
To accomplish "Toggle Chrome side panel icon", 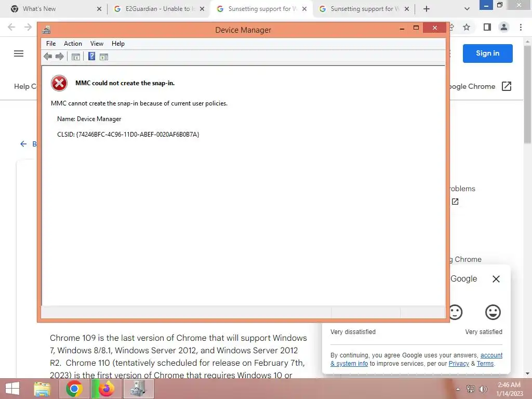I will 487,27.
